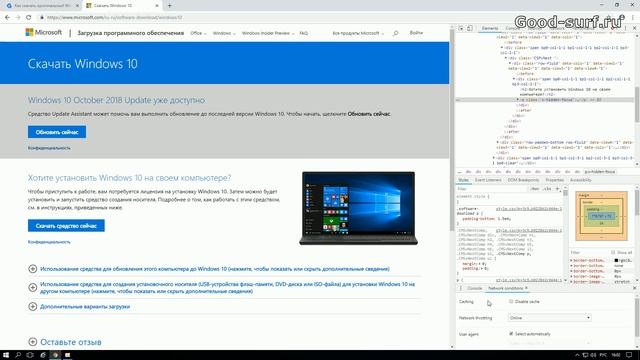Uncheck Select automatically user agent
This screenshot has height=360, width=640.
click(x=511, y=333)
